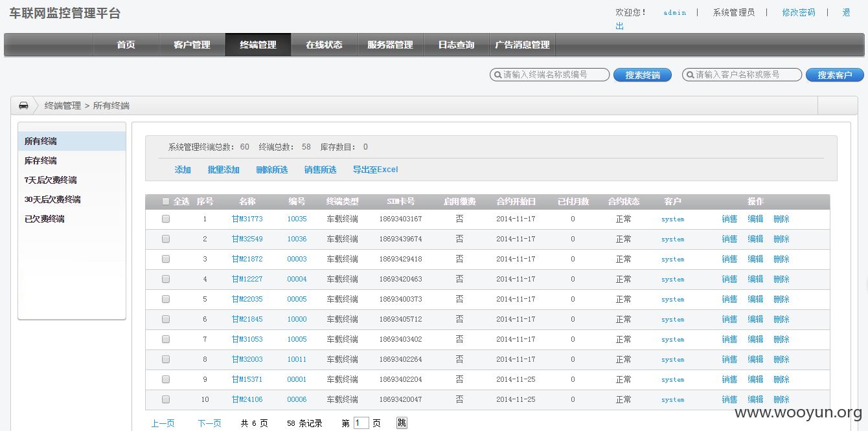Viewport: 868px width, 431px height.
Task: Click the 跳 page jump button
Action: click(402, 423)
